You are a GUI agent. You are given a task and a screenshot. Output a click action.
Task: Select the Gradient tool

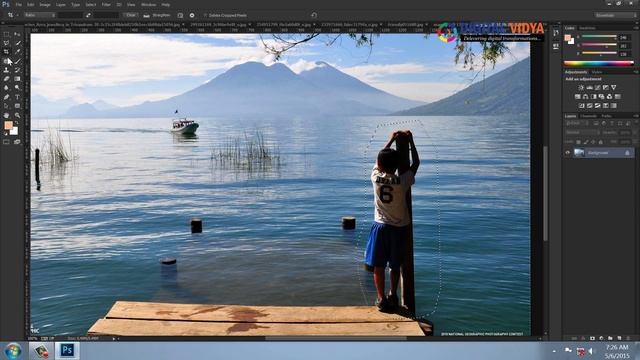pos(17,79)
